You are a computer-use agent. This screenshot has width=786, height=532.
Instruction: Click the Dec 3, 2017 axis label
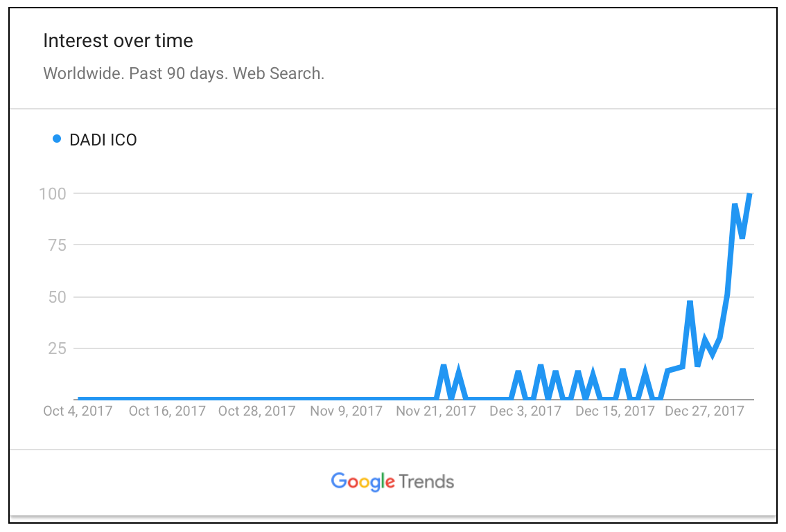pyautogui.click(x=525, y=411)
